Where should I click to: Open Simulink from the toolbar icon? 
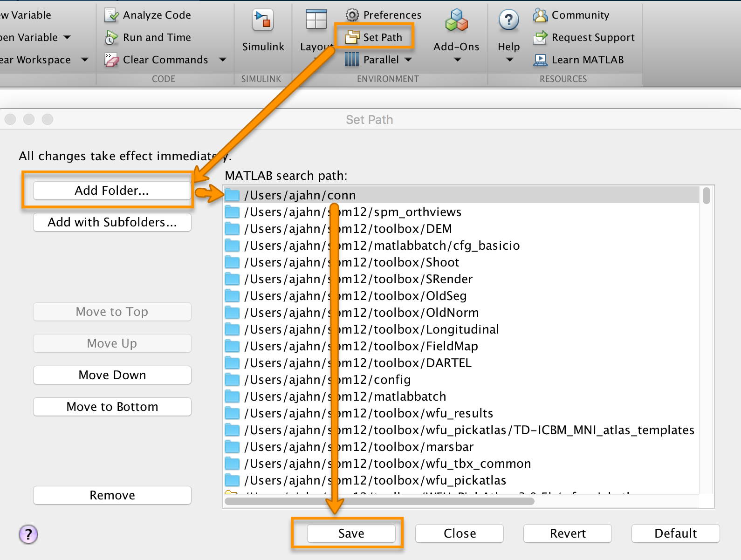tap(263, 20)
